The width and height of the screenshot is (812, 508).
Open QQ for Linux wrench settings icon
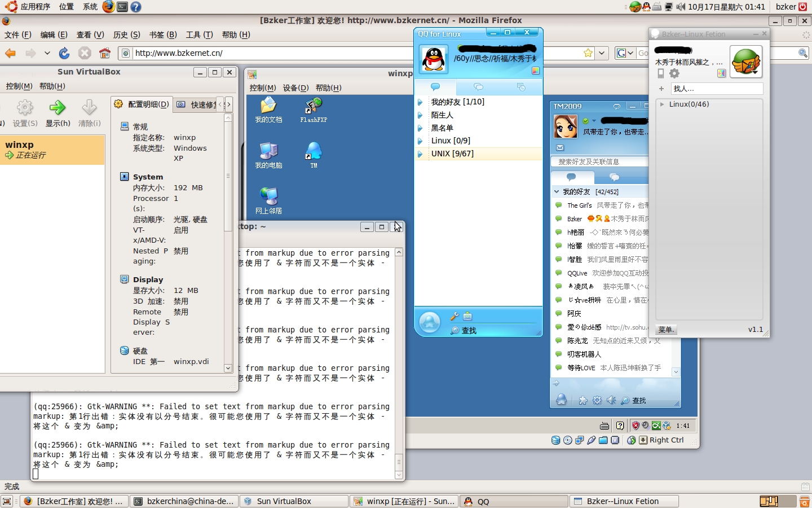(x=454, y=317)
